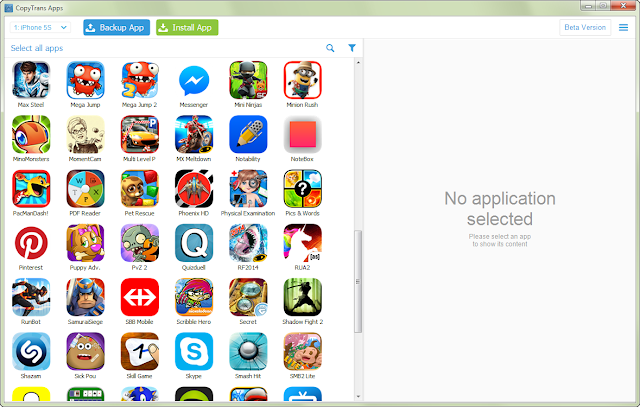Select the MX Meltdown app icon

pyautogui.click(x=194, y=134)
